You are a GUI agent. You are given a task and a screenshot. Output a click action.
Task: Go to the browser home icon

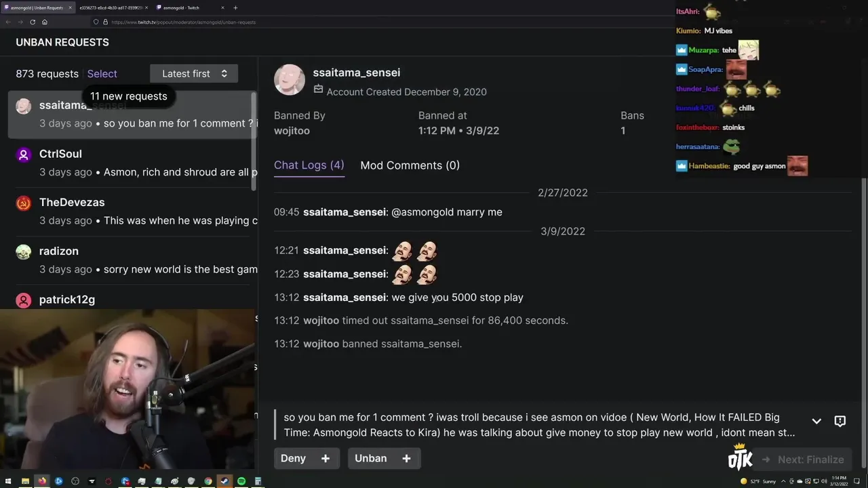[x=45, y=22]
